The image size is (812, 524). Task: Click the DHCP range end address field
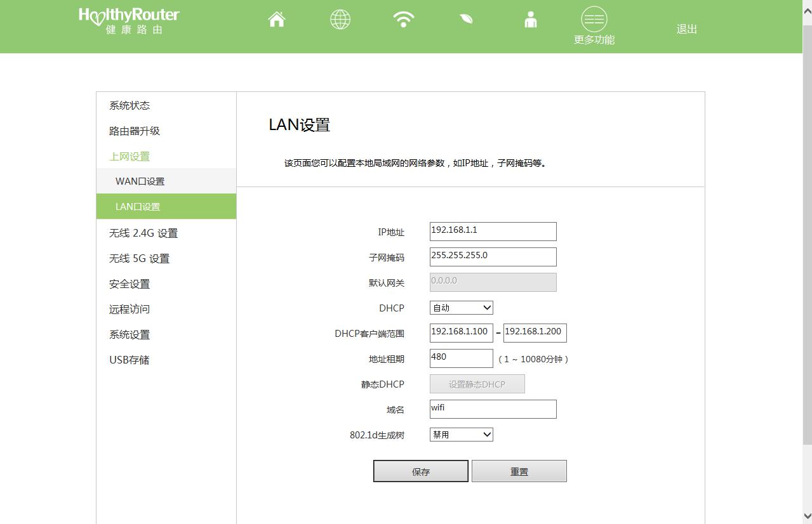click(x=535, y=333)
